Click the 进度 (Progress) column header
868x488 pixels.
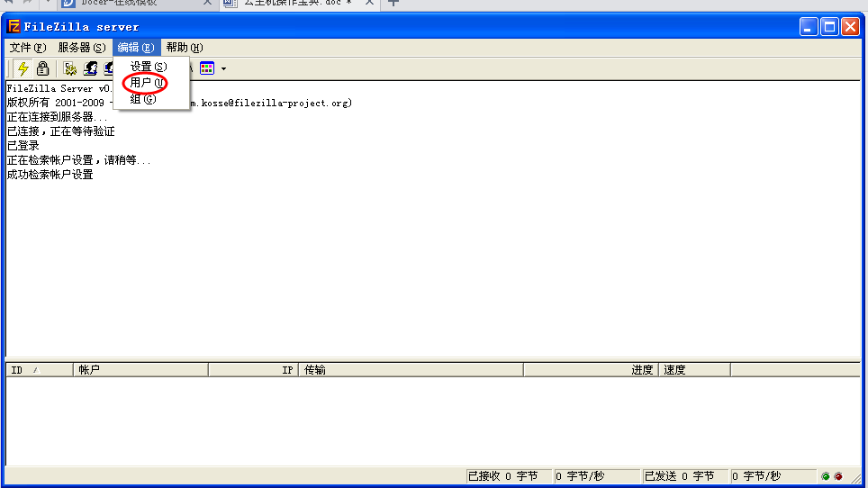[591, 370]
